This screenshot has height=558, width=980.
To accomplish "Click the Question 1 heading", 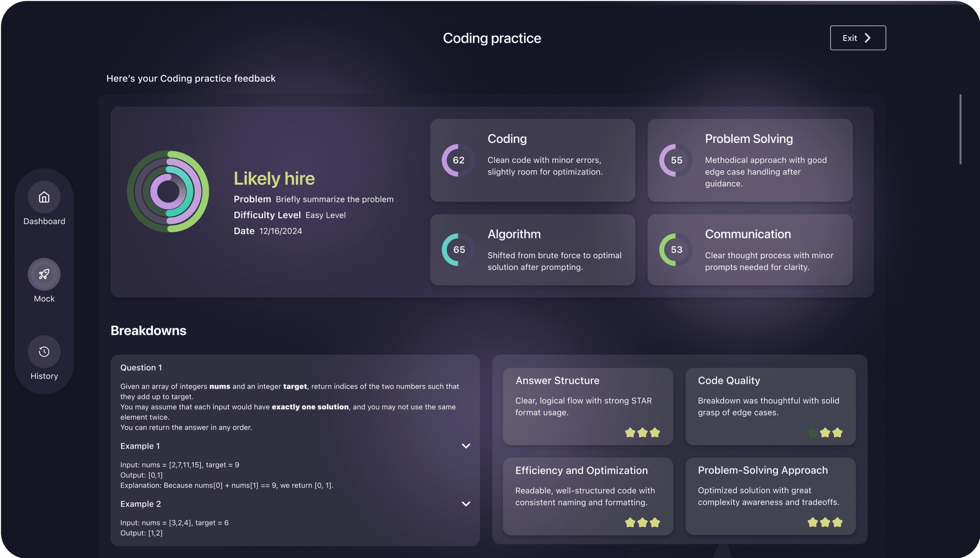I will click(x=141, y=367).
